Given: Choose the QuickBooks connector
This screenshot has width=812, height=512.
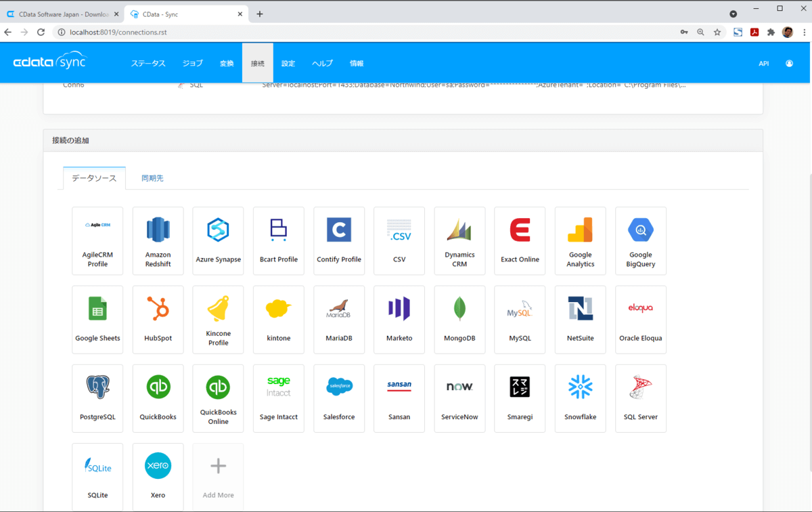Looking at the screenshot, I should 158,398.
